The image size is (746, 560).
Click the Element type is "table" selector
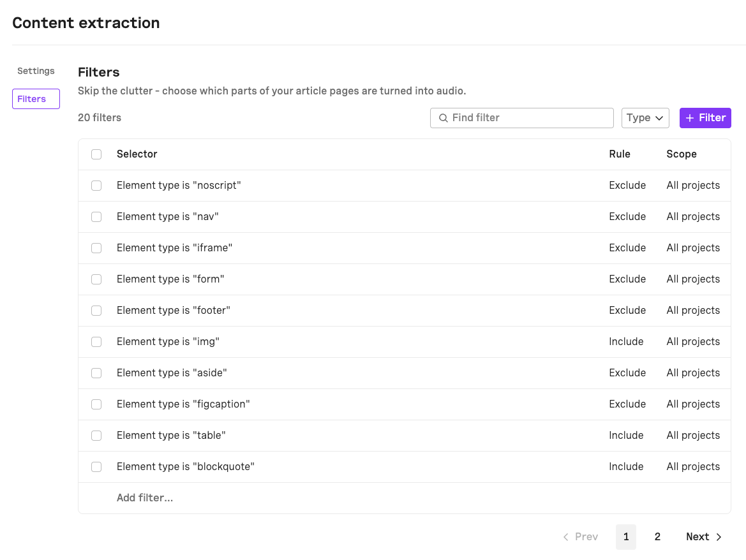coord(171,436)
